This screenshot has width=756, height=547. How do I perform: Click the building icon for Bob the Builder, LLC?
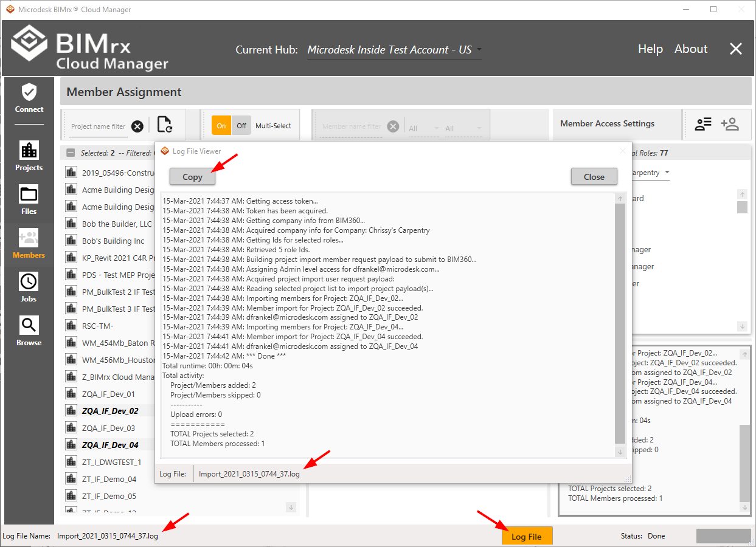[71, 224]
